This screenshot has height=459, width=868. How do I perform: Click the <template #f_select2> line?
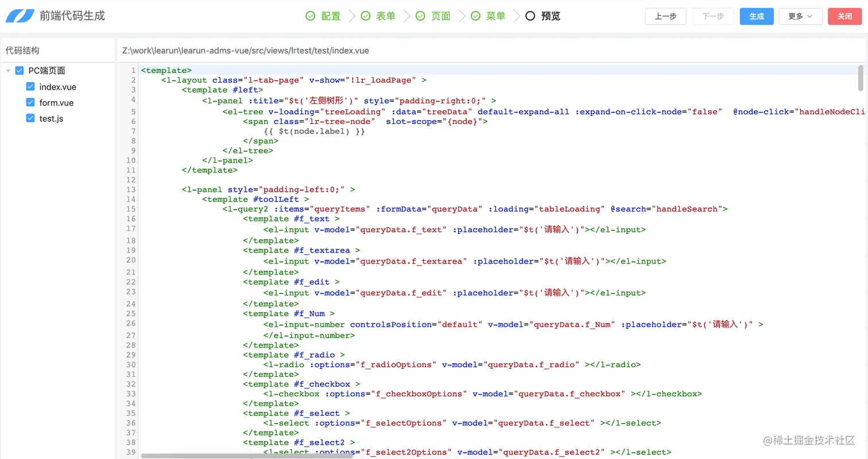click(299, 442)
